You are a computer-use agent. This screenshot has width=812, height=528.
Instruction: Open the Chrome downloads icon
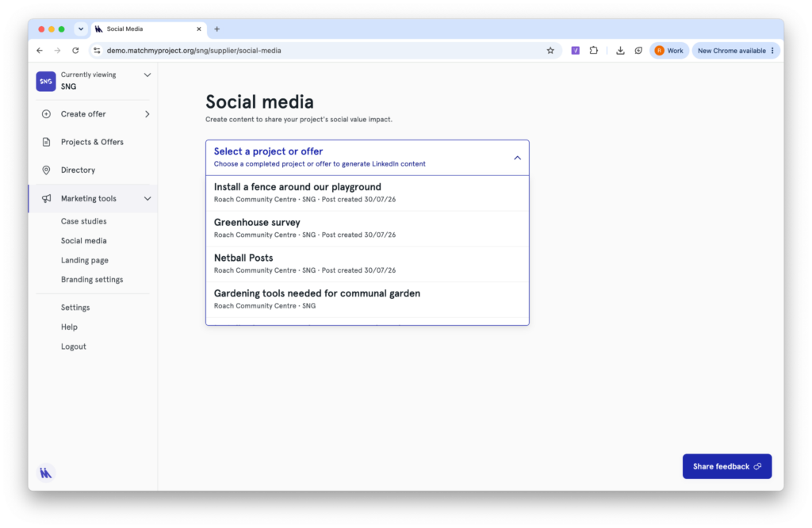pos(620,51)
